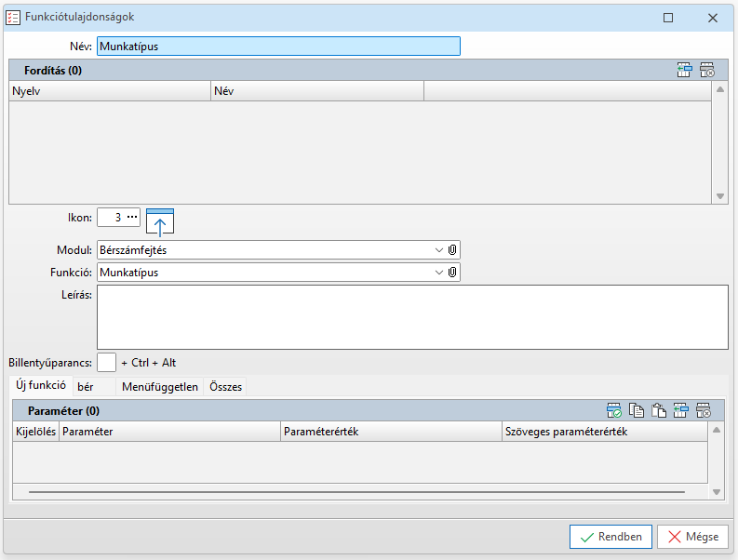Confirm with the Rendben button
This screenshot has width=738, height=560.
click(611, 537)
